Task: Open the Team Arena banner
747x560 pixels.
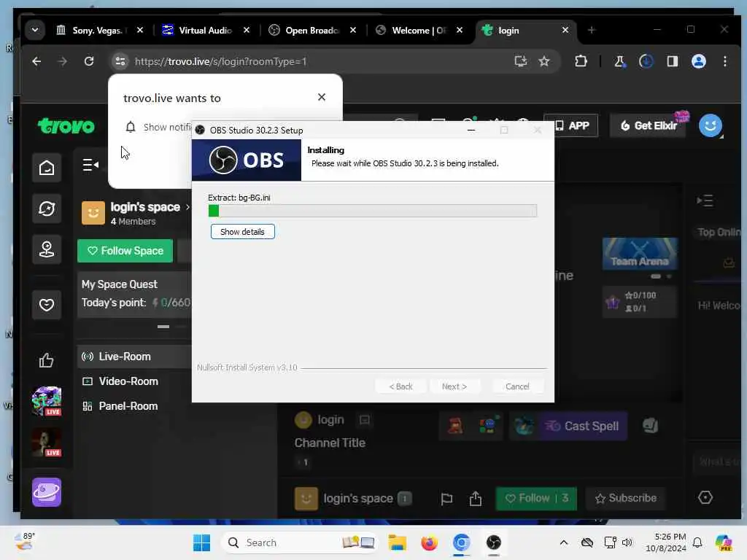Action: (x=640, y=254)
